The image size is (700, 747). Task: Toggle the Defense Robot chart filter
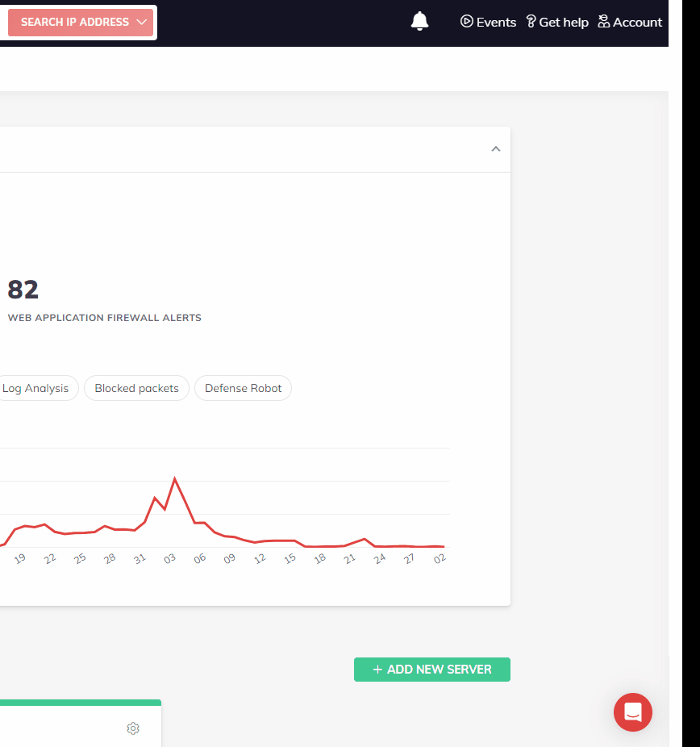pyautogui.click(x=243, y=388)
